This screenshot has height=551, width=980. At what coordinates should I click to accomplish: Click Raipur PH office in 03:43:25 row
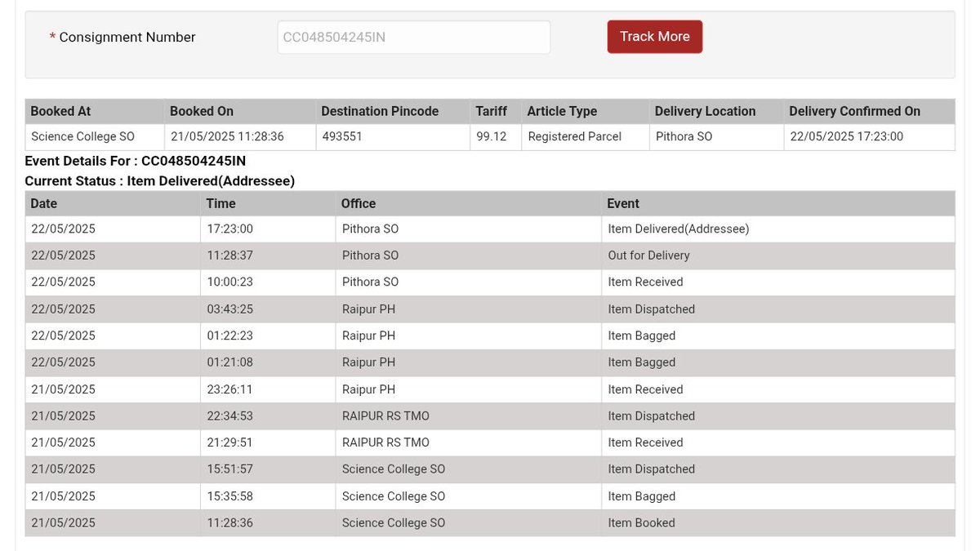(468, 309)
